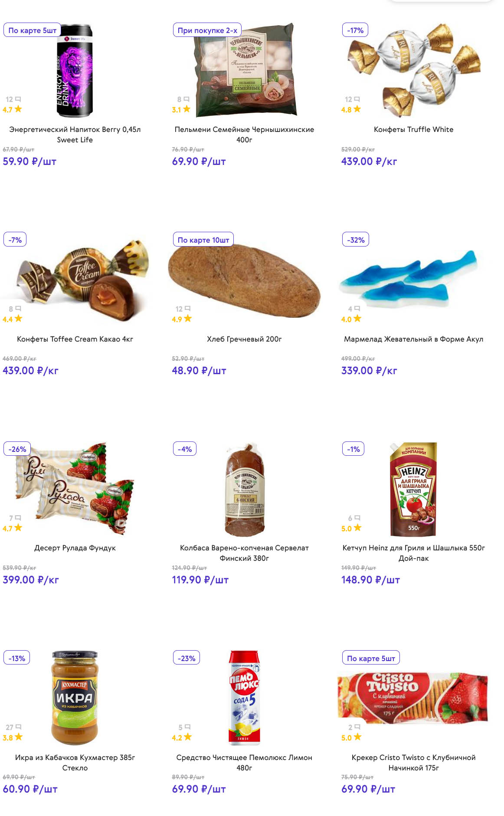
Task: Click the Пемолюкс Лимон cleaner image
Action: [244, 698]
